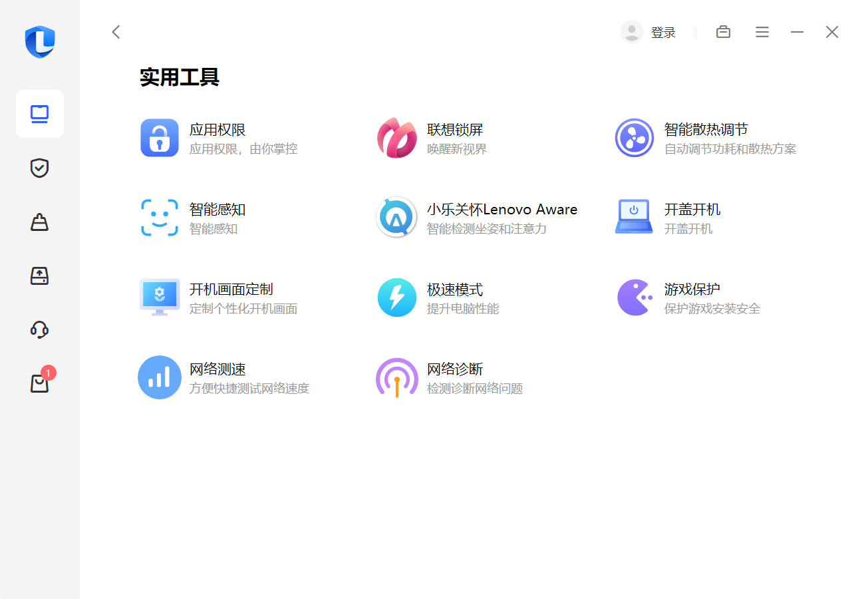Open the 智能散热调节 fan icon
Viewport: 868px width, 599px height.
(635, 138)
